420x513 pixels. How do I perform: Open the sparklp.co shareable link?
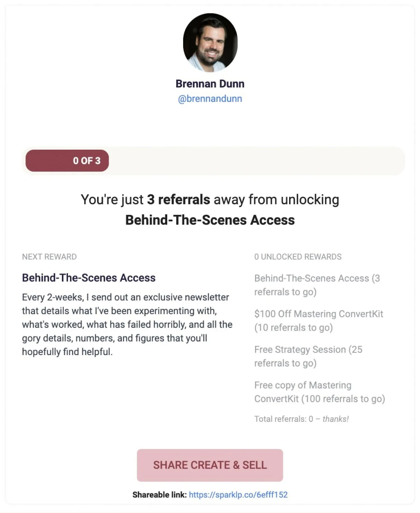[x=238, y=495]
